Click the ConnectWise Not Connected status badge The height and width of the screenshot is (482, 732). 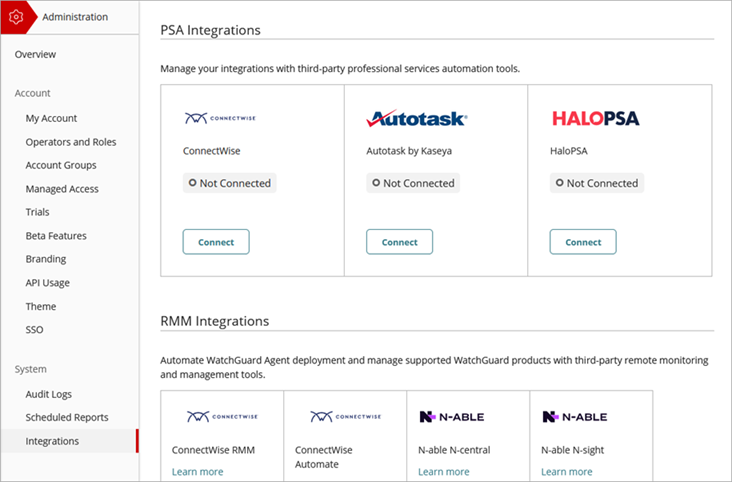click(230, 183)
